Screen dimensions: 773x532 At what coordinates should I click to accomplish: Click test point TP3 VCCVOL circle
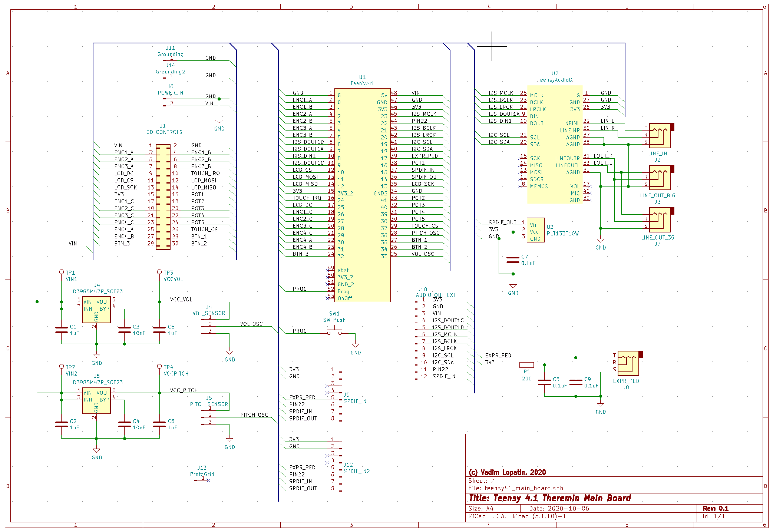click(x=159, y=272)
